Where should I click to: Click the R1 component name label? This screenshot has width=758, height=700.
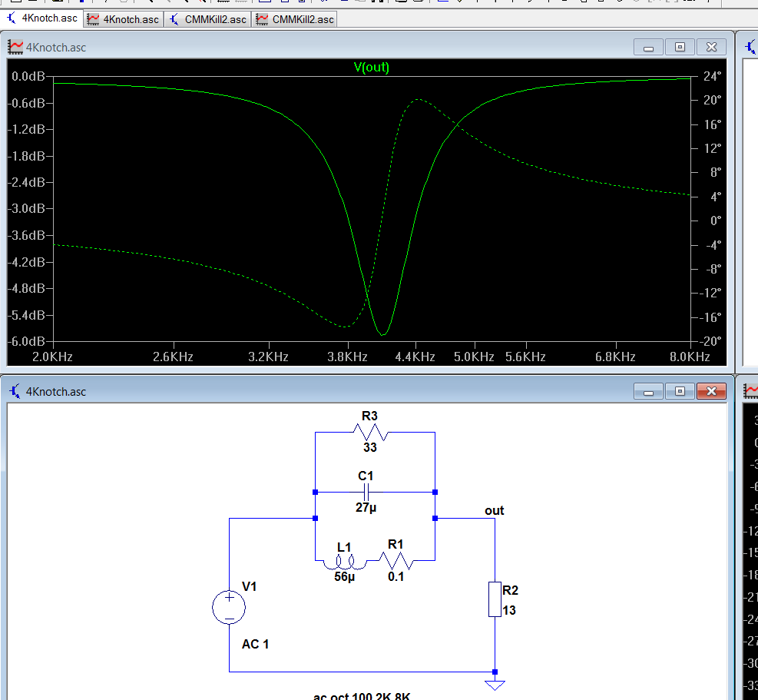point(396,544)
